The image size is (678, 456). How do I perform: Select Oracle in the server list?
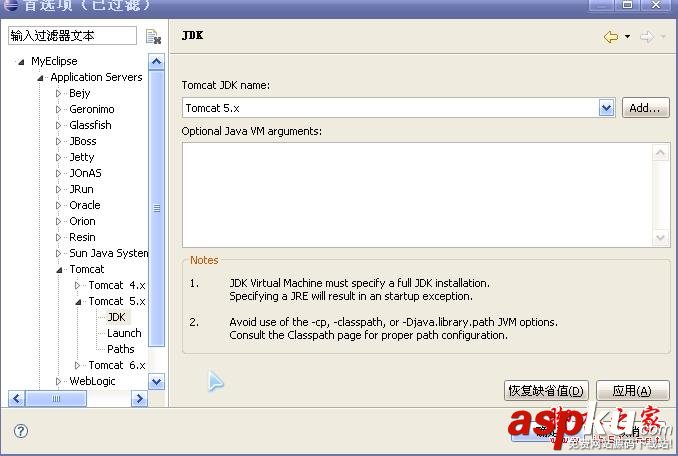pyautogui.click(x=85, y=205)
